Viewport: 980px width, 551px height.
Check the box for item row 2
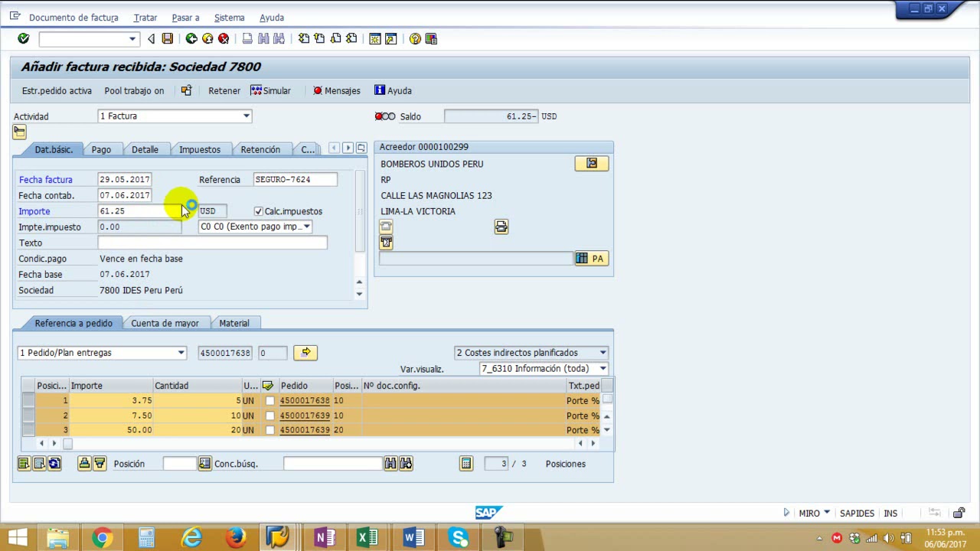click(x=269, y=416)
